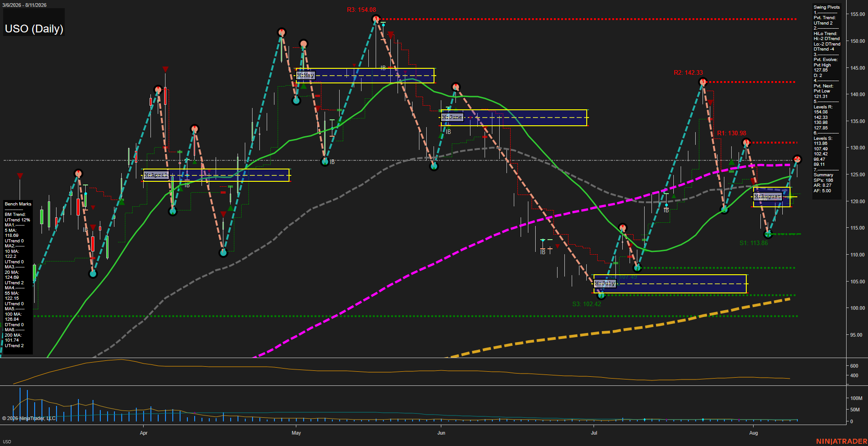Select the M:April monthly range label
The image size is (868, 446).
[x=156, y=175]
